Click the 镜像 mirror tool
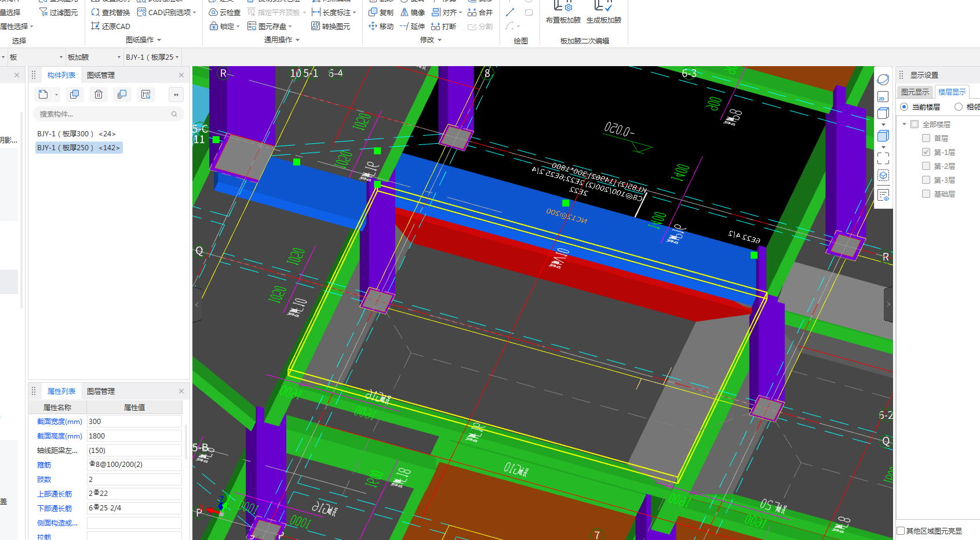The height and width of the screenshot is (540, 980). click(x=413, y=12)
